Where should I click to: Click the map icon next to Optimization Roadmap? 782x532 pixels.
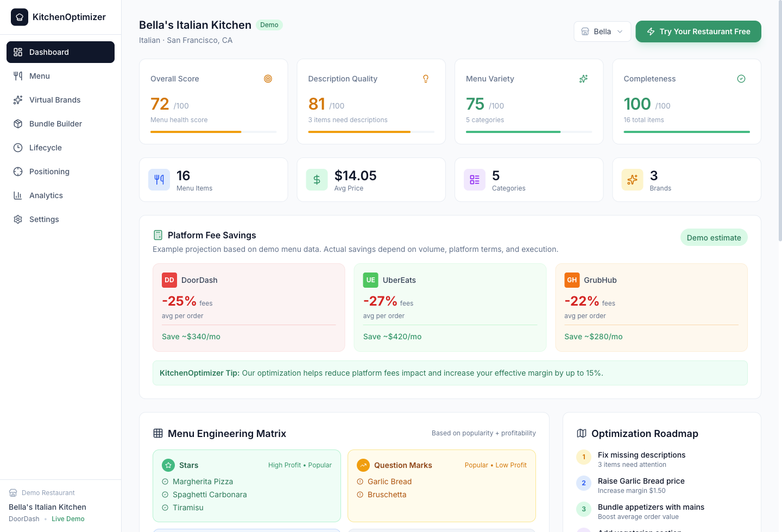[x=582, y=433]
